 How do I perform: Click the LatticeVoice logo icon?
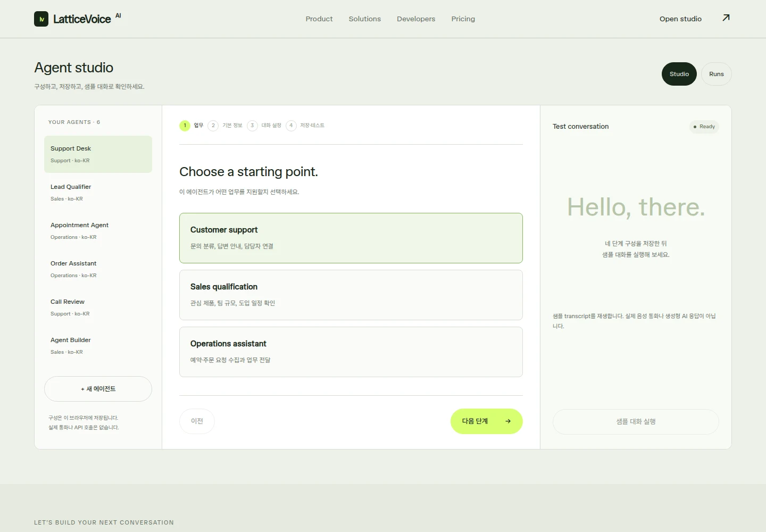coord(41,19)
